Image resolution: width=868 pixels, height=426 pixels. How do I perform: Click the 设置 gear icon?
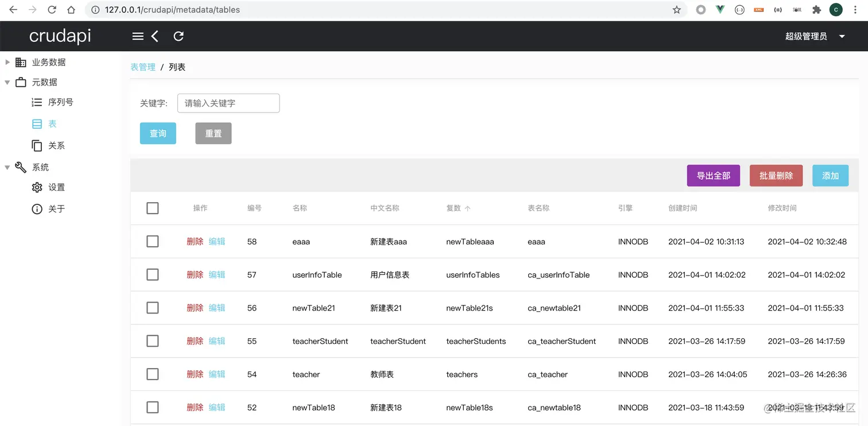37,187
